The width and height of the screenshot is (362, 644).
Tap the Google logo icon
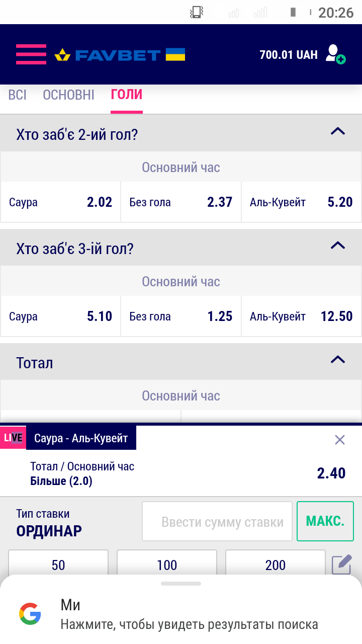click(30, 614)
